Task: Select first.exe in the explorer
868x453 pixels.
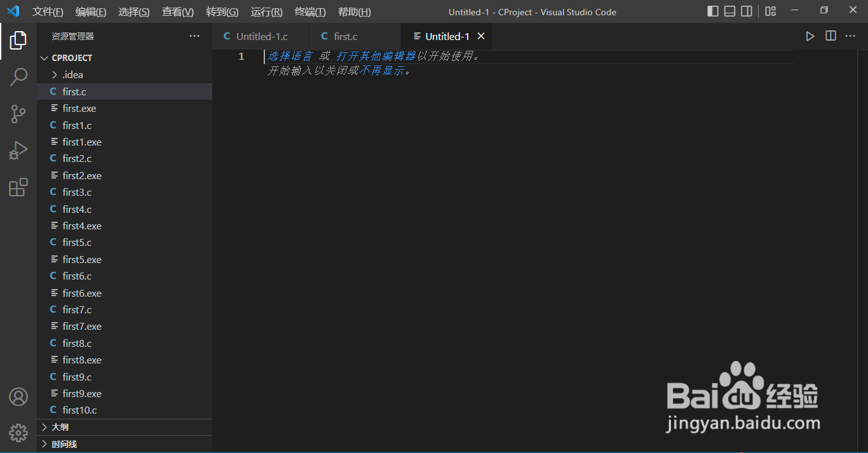Action: point(125,109)
